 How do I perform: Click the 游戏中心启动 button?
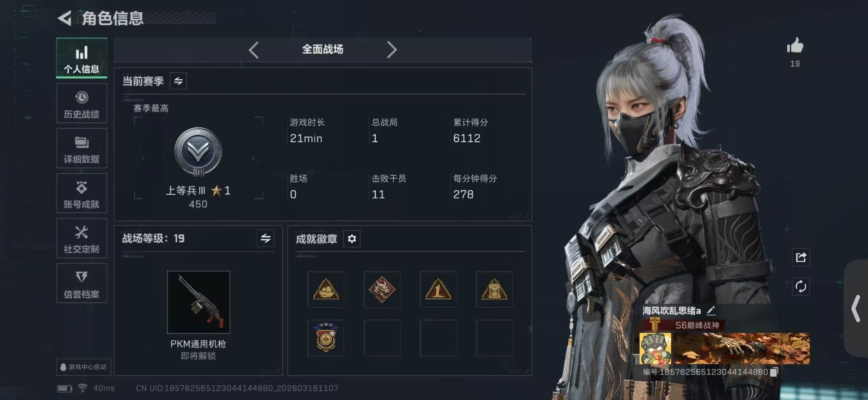click(84, 367)
